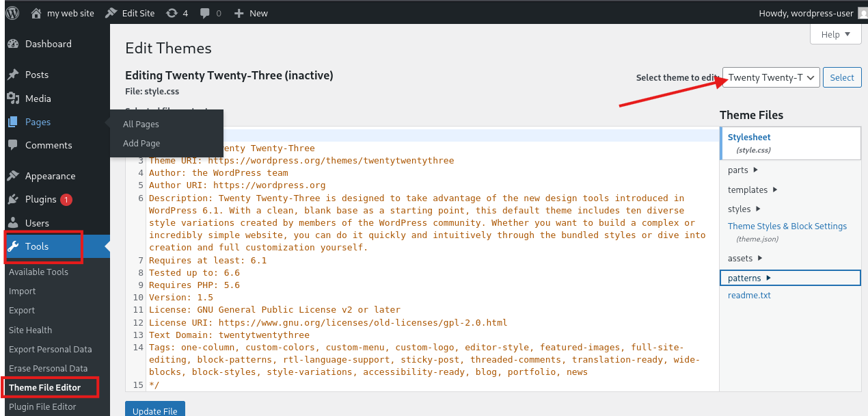The height and width of the screenshot is (416, 868).
Task: Click the Select theme button
Action: (841, 77)
